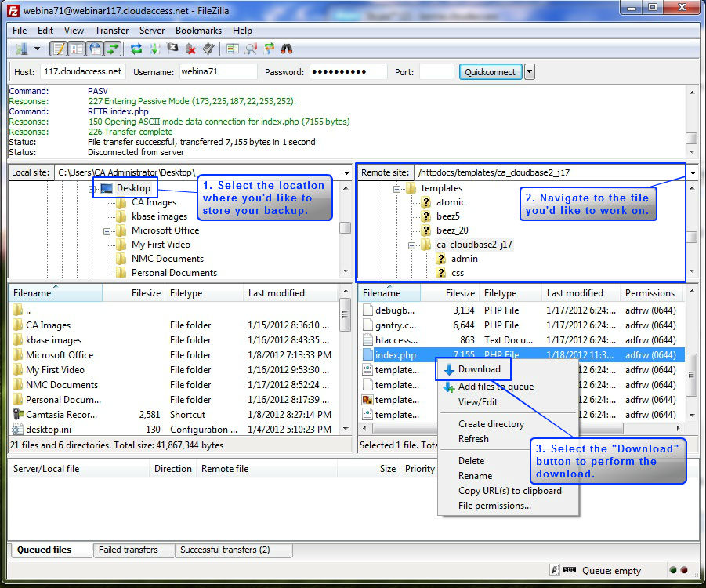
Task: Click the synchronized browsing toolbar icon
Action: [x=269, y=49]
